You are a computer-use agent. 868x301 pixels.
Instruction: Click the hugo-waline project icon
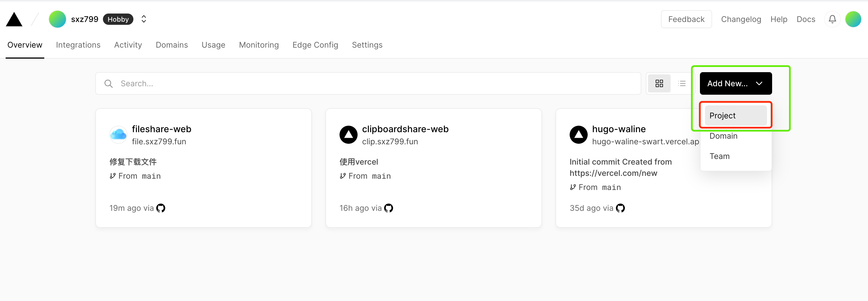point(579,135)
